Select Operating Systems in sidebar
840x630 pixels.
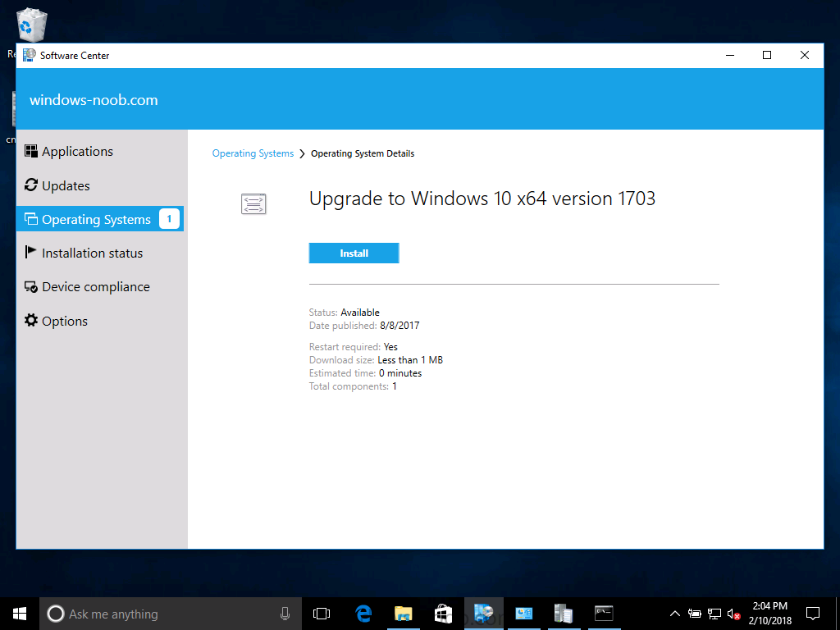[100, 219]
